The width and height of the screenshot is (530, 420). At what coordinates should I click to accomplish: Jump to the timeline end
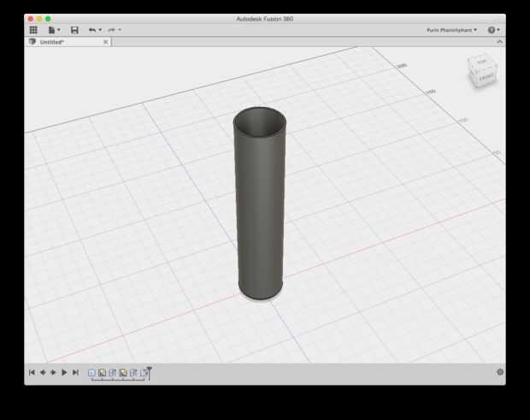75,372
